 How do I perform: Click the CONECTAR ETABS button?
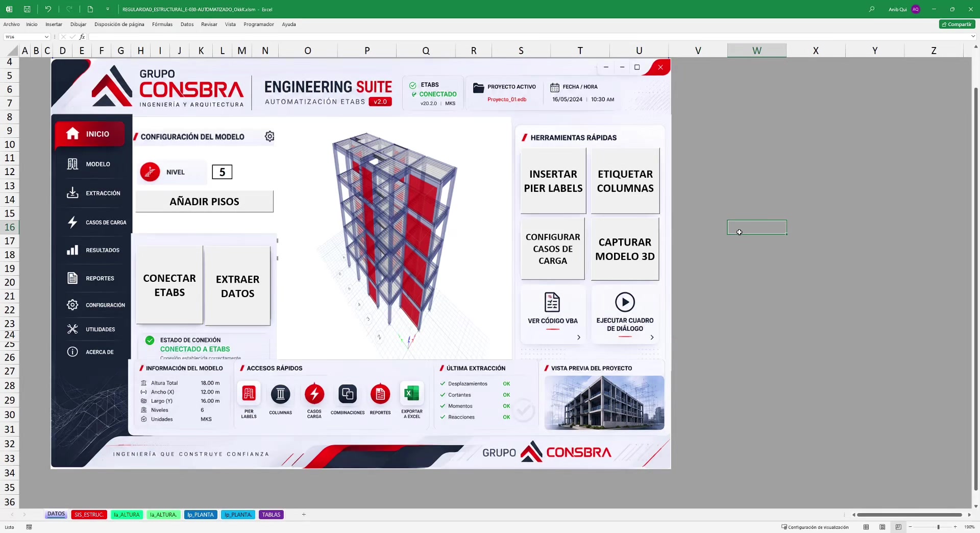click(169, 285)
